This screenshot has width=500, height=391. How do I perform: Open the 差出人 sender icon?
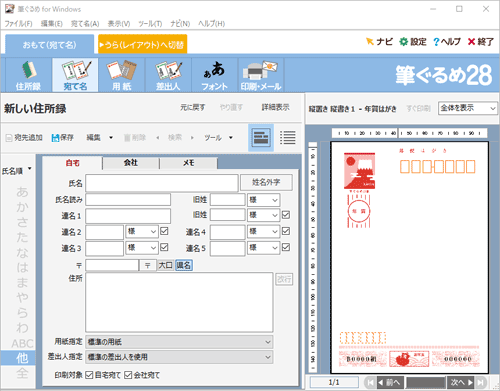click(168, 75)
